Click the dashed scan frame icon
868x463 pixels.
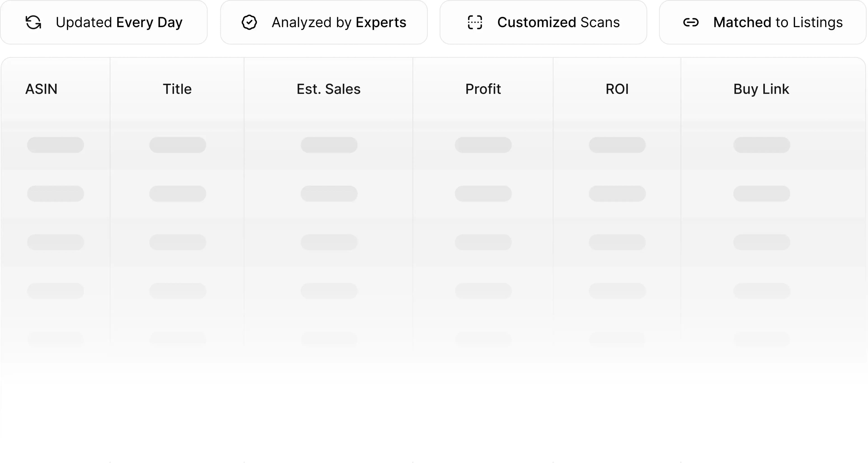point(475,22)
